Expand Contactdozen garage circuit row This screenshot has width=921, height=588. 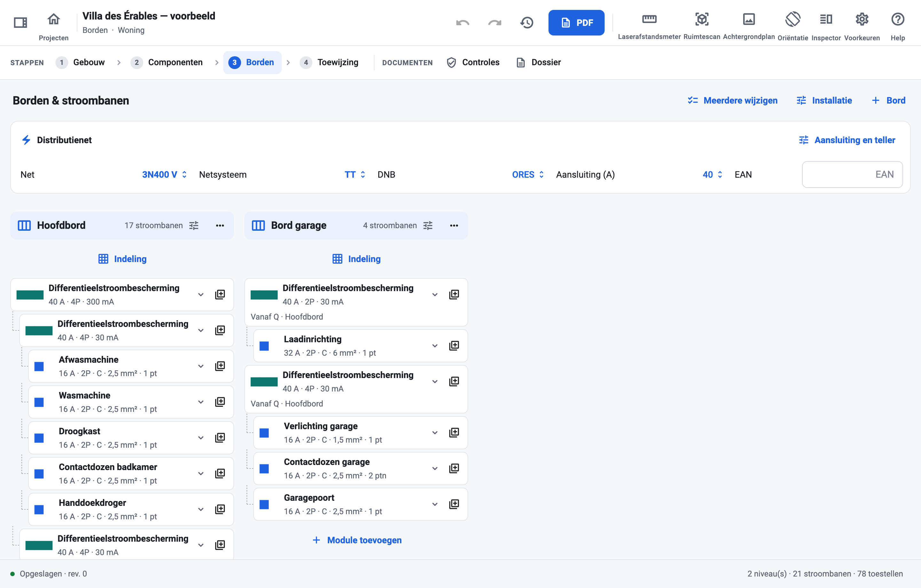pyautogui.click(x=435, y=469)
